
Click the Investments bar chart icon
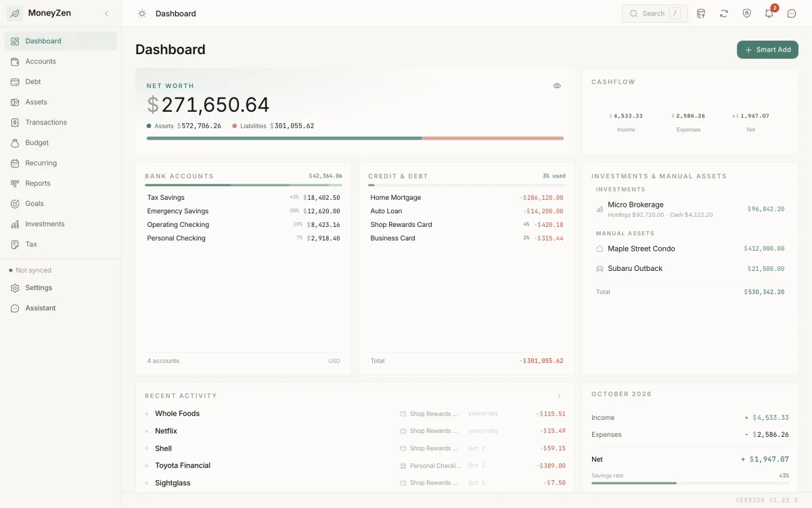15,224
